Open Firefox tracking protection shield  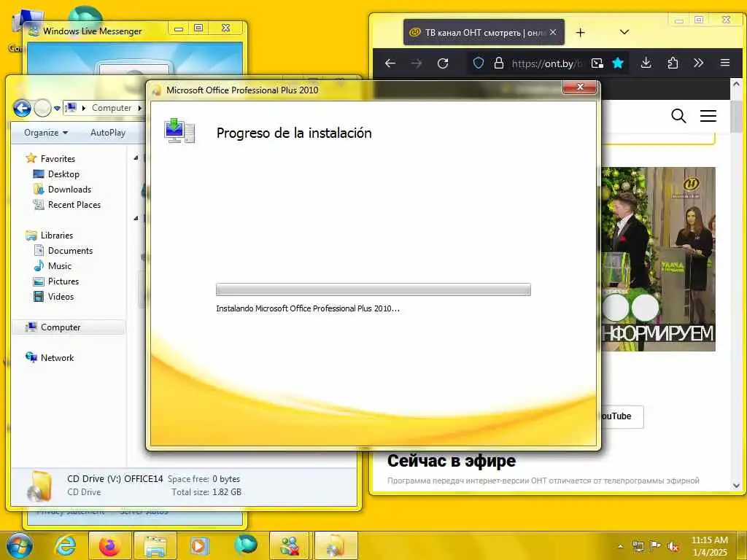[x=479, y=63]
